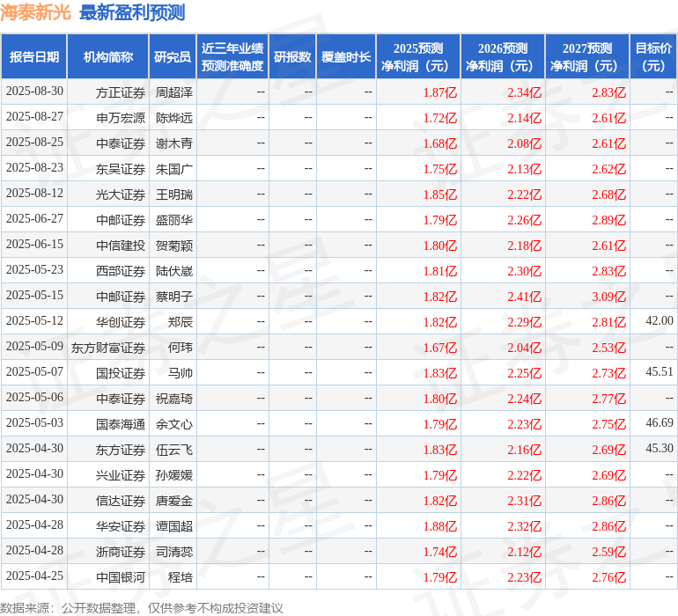The image size is (678, 616).
Task: Click analyst name 蔡明子
Action: click(173, 297)
